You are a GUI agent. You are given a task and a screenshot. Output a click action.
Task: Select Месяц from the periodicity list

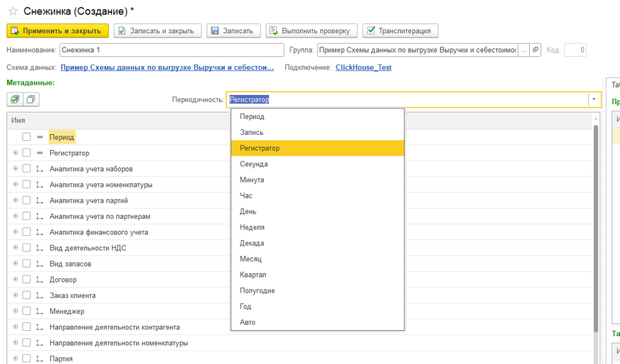(251, 259)
